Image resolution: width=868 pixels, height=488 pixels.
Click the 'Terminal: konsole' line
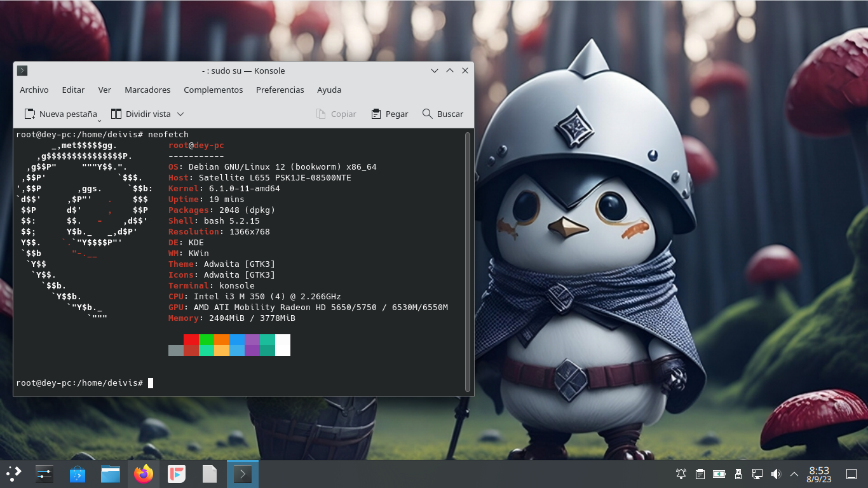[212, 286]
